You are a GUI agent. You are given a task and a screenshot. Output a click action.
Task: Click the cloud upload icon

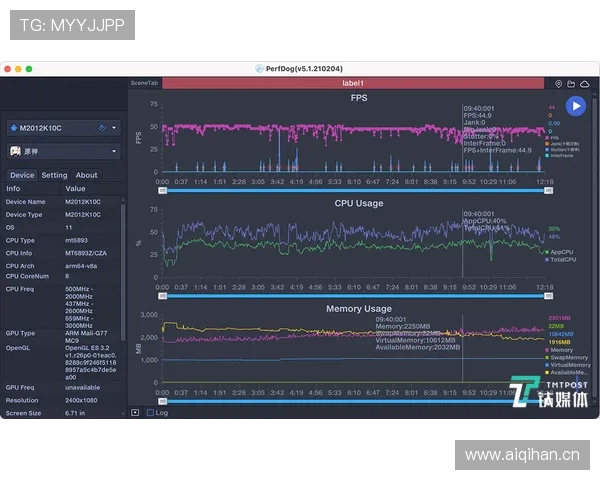pos(583,84)
